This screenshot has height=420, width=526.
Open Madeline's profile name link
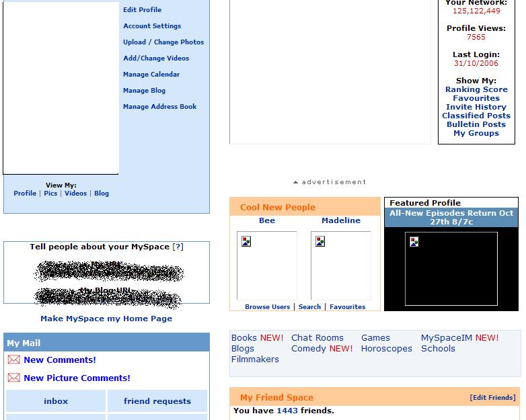click(341, 220)
